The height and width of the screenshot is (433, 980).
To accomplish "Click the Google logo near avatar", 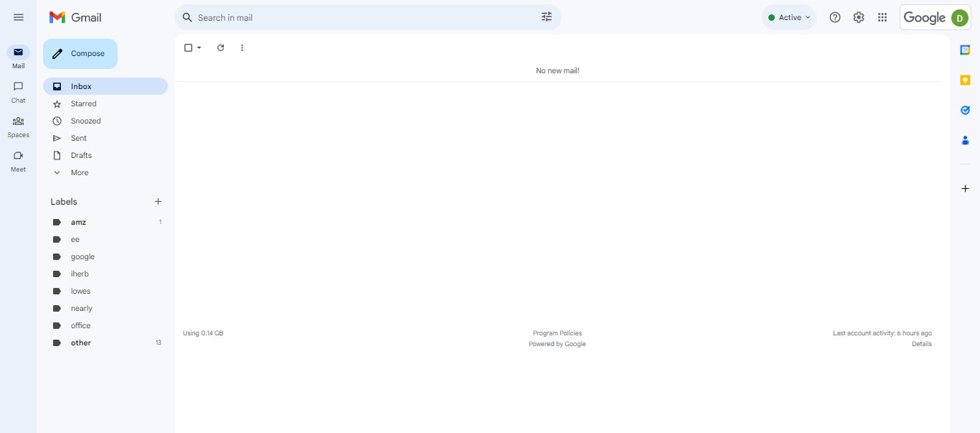I will click(925, 18).
